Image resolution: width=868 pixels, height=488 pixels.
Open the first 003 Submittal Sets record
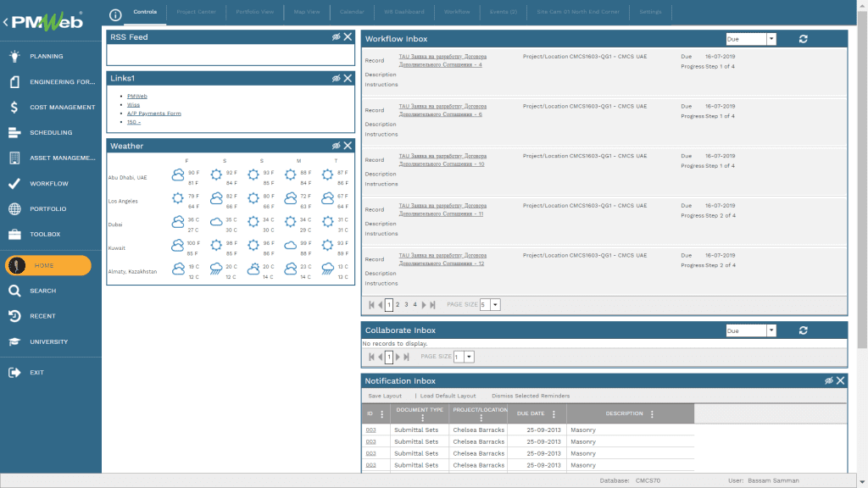[x=370, y=430]
